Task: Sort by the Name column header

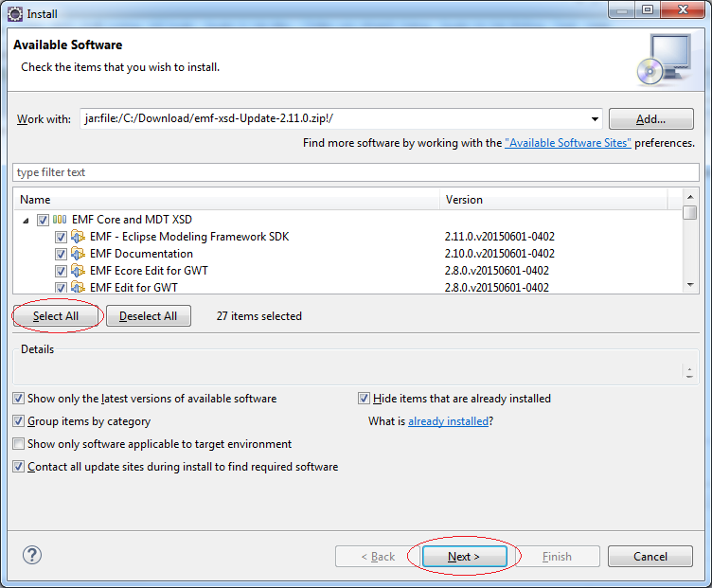Action: pyautogui.click(x=227, y=200)
